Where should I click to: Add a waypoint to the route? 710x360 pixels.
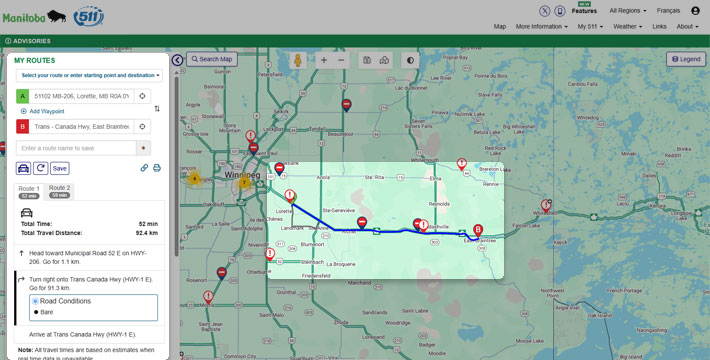pos(43,111)
